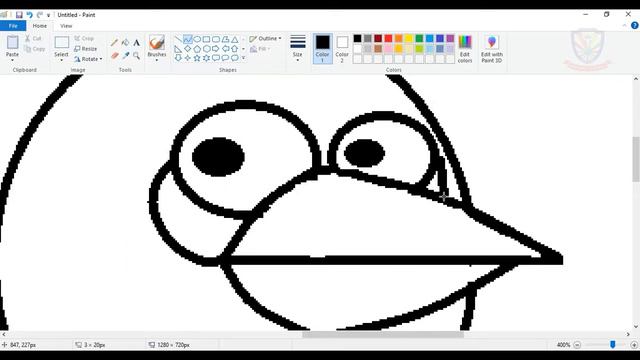Switch to the View tab
This screenshot has width=640, height=360.
pyautogui.click(x=66, y=26)
